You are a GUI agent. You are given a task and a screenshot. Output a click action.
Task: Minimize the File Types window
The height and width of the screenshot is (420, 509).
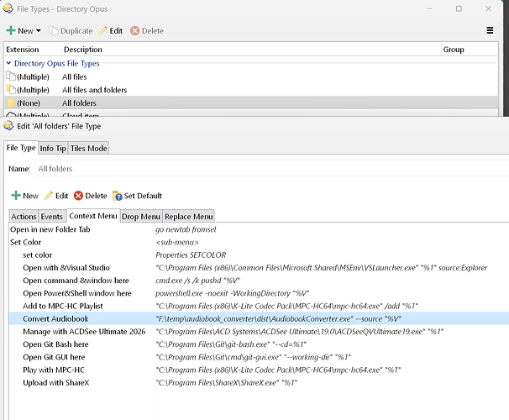(429, 8)
